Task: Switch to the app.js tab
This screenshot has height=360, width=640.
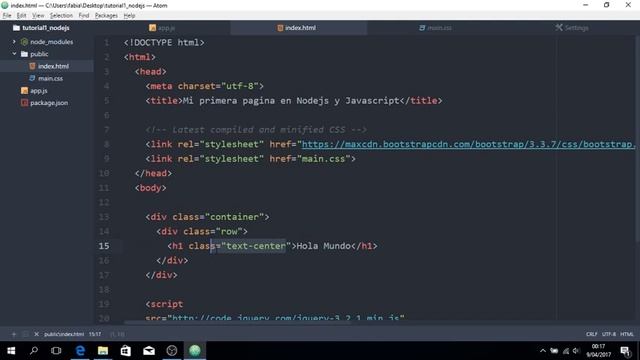Action: (162, 28)
